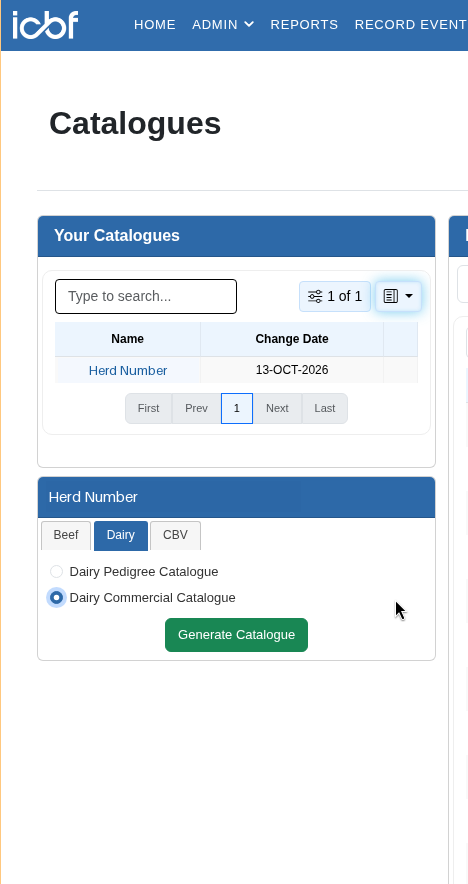Sort by the Change Date column header

(292, 339)
